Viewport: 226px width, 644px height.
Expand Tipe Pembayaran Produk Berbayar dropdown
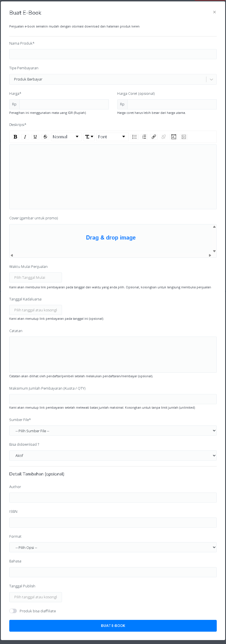[x=113, y=79]
